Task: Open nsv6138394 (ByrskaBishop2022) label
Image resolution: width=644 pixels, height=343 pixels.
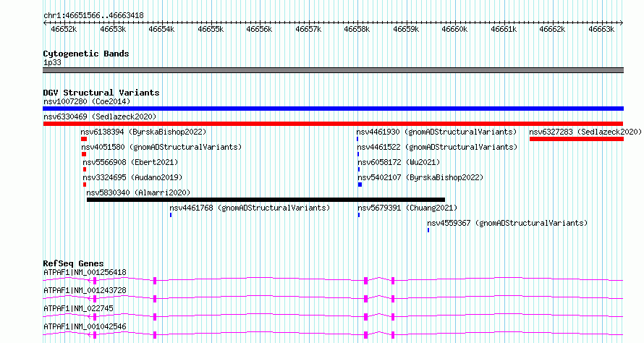Action: click(143, 132)
